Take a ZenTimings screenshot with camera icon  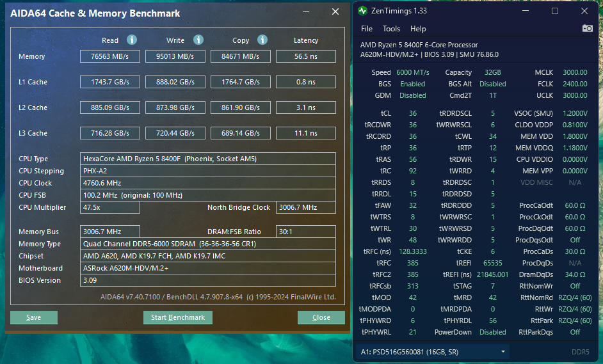point(587,28)
